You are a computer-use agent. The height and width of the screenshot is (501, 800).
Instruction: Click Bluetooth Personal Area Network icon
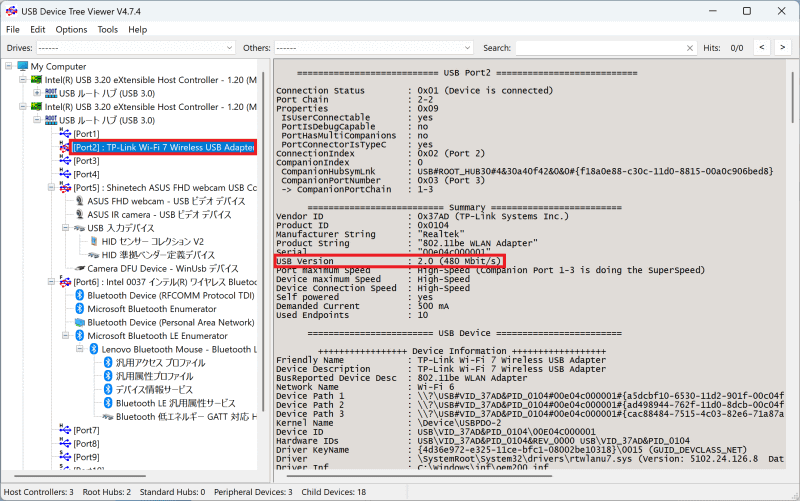(x=80, y=322)
